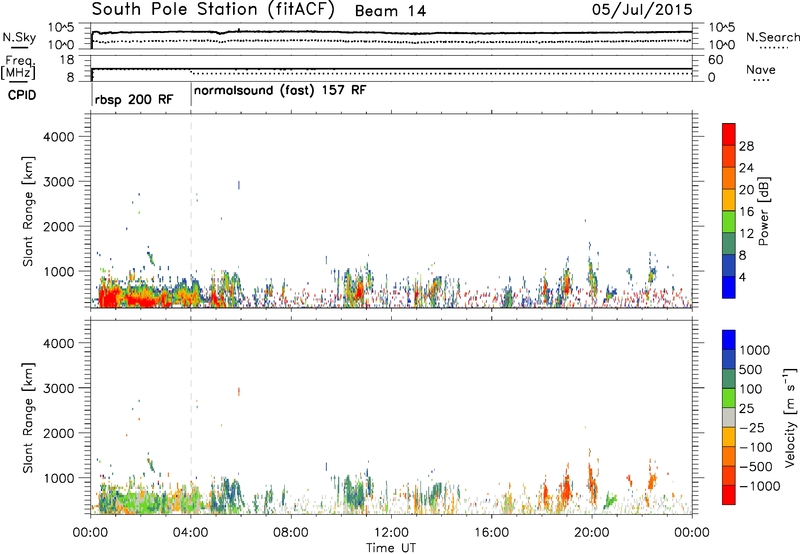The image size is (800, 554).
Task: Click the 'Beam 14' label
Action: 390,11
